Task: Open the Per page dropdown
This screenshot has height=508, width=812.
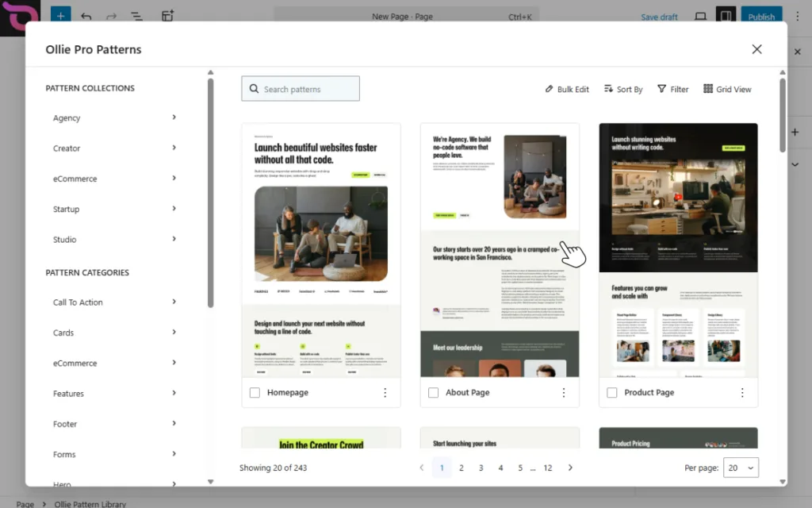Action: [741, 468]
